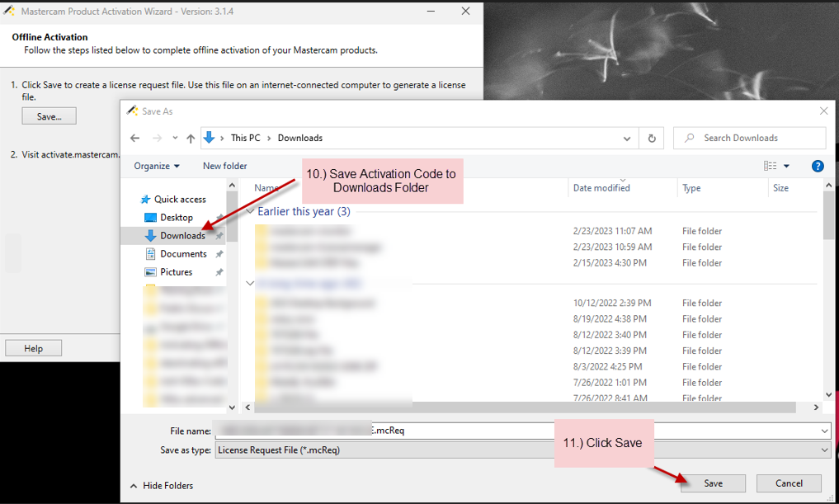Click the Back arrow in Save As dialog
The width and height of the screenshot is (839, 504).
[x=134, y=138]
